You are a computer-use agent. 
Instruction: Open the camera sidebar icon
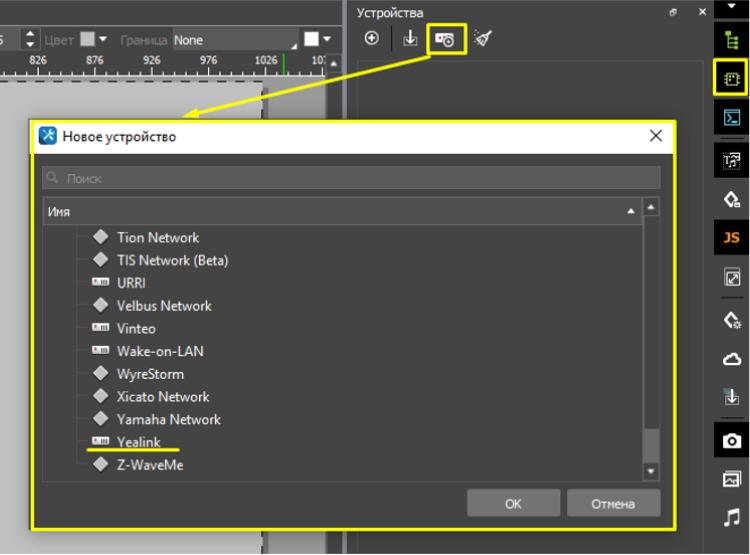point(731,440)
